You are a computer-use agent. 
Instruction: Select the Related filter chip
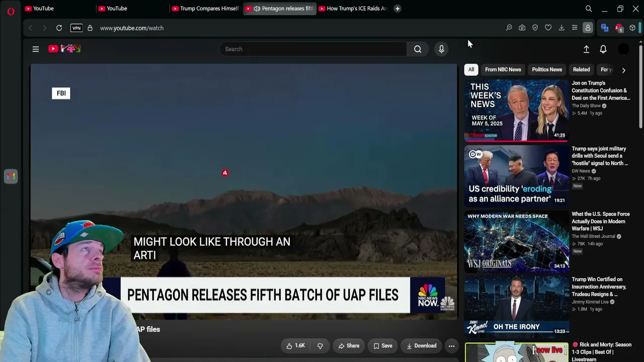[581, 69]
